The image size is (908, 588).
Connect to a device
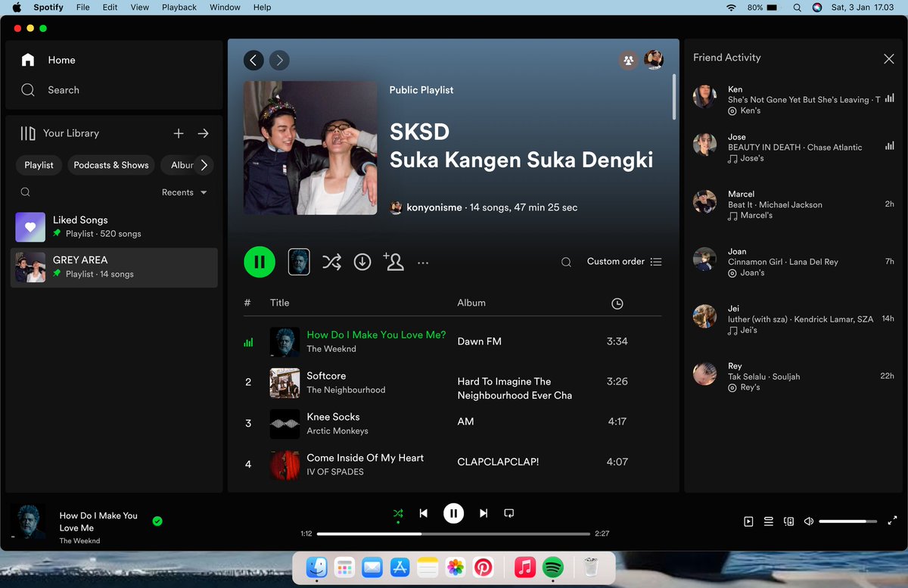pyautogui.click(x=789, y=521)
